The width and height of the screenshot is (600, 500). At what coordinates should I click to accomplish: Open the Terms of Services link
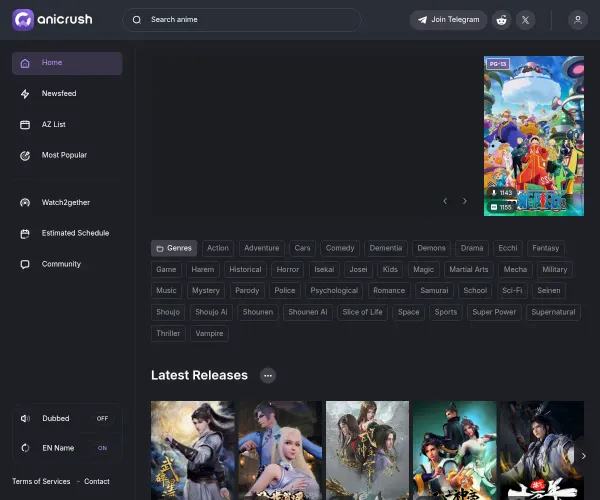tap(41, 481)
